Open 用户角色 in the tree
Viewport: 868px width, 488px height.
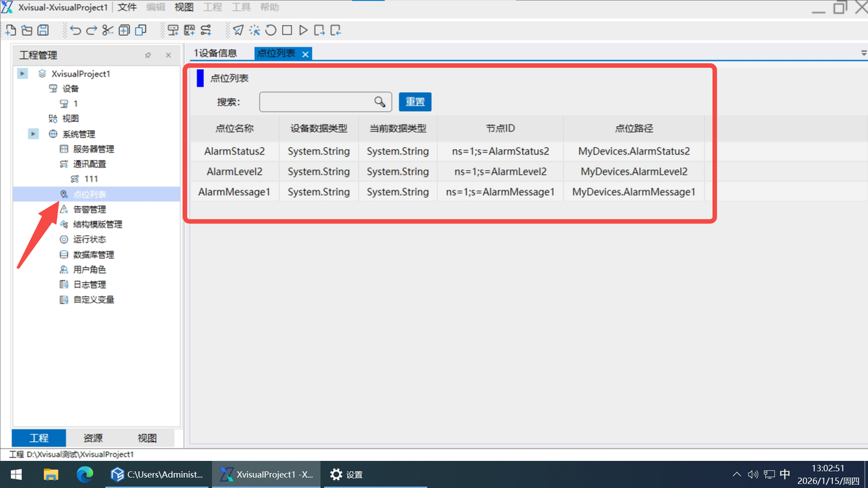(90, 270)
